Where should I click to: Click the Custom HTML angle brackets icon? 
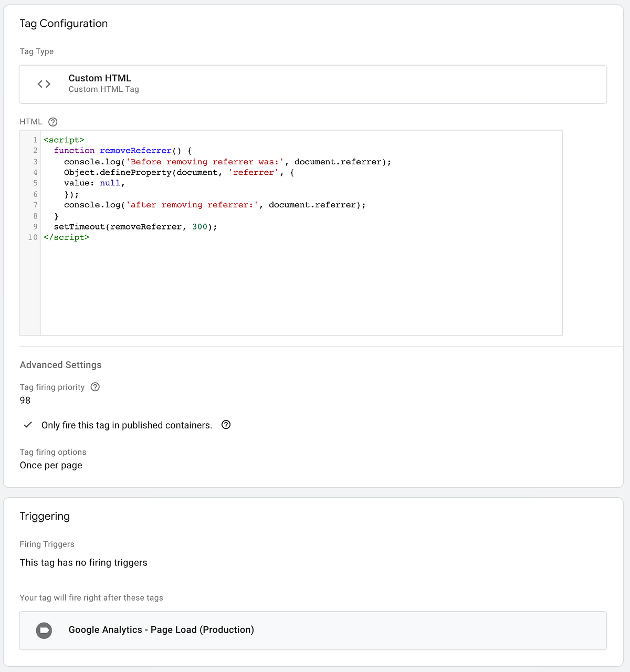pos(44,83)
